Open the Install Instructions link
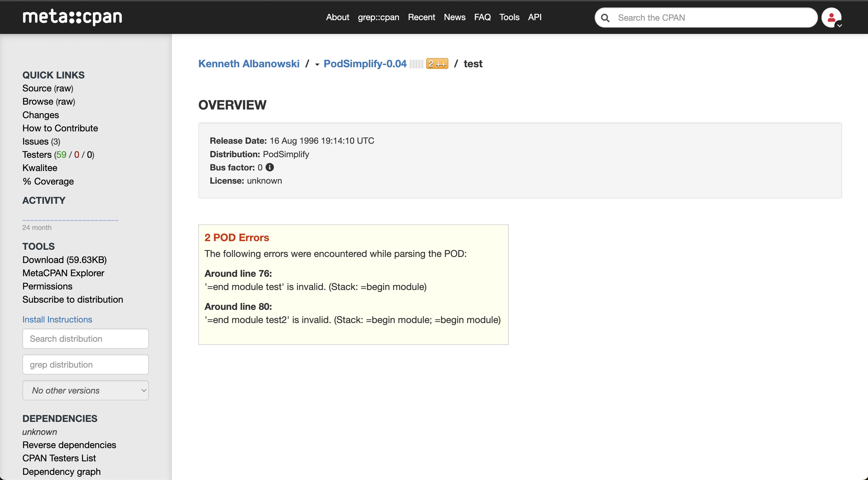 pyautogui.click(x=57, y=320)
